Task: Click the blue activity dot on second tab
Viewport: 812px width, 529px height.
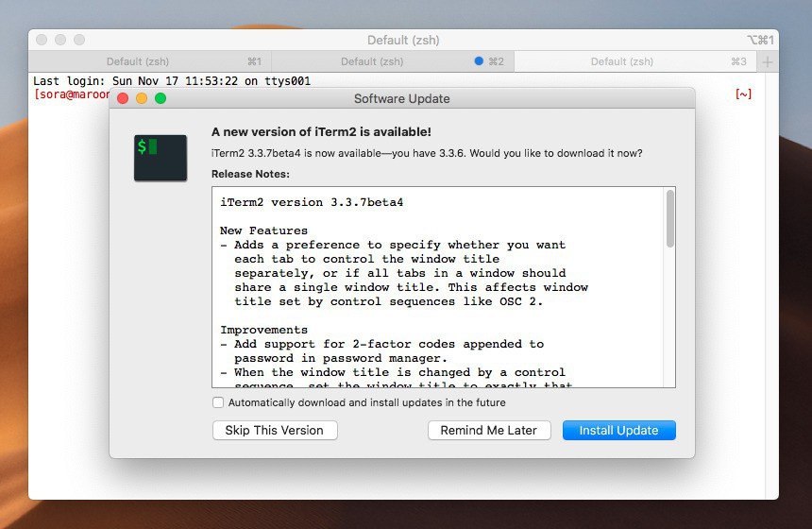Action: tap(479, 61)
